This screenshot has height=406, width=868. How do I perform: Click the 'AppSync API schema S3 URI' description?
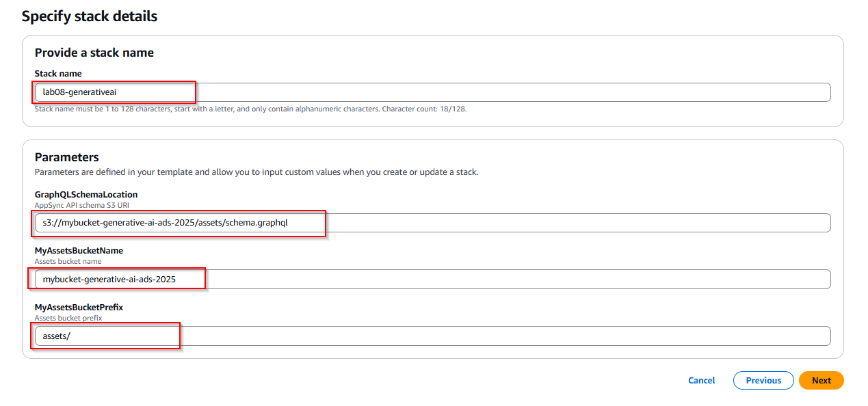tap(81, 205)
